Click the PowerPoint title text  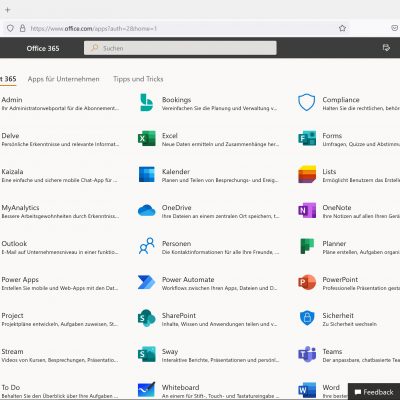coord(340,279)
